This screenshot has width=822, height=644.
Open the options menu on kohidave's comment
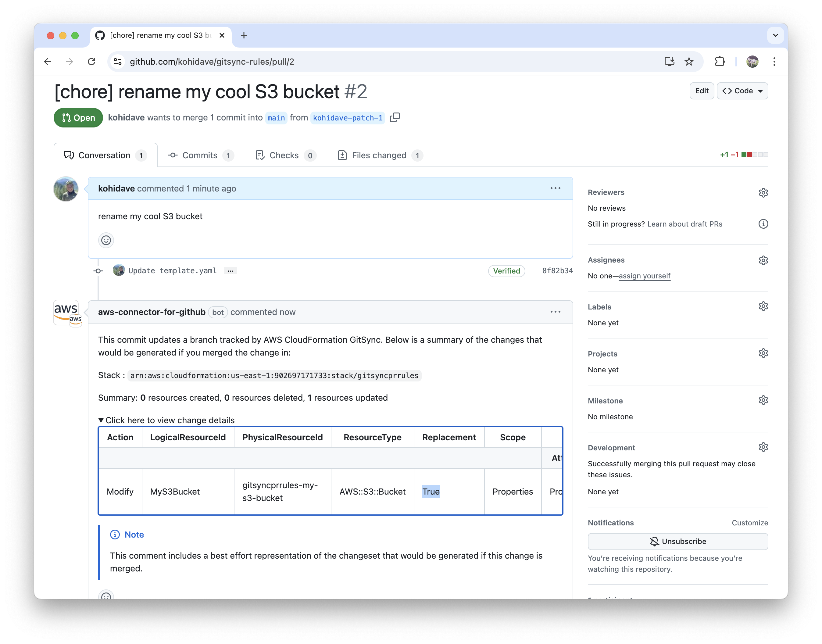tap(556, 188)
